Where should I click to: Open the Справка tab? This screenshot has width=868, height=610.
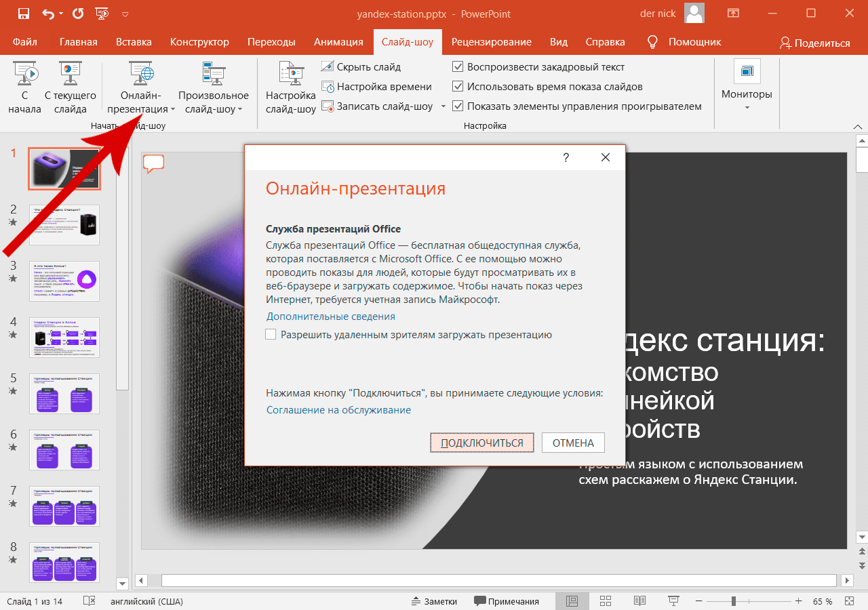[605, 42]
